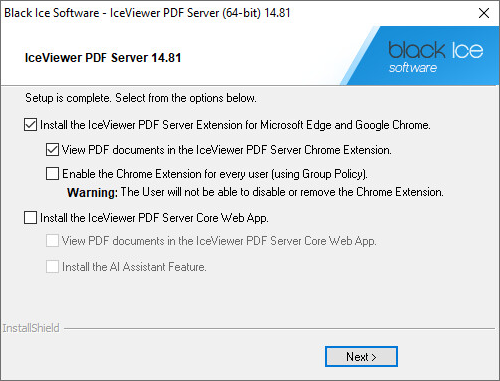The image size is (500, 381).
Task: Click the greyed Core Web App viewing label text
Action: (x=219, y=241)
